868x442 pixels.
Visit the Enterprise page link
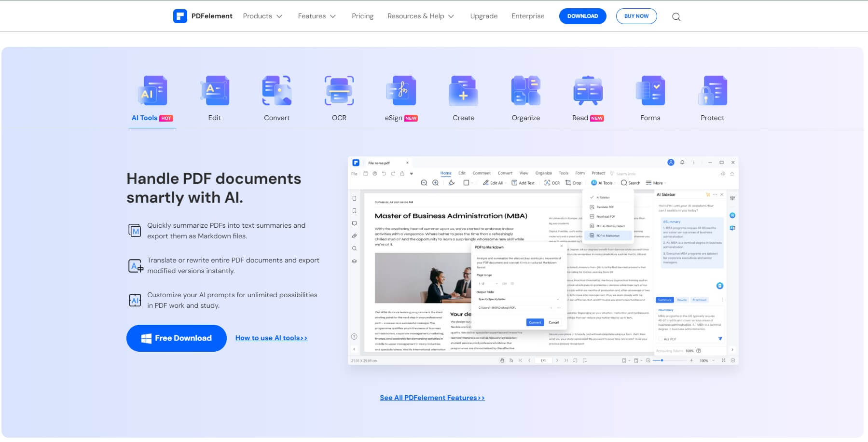pyautogui.click(x=528, y=16)
